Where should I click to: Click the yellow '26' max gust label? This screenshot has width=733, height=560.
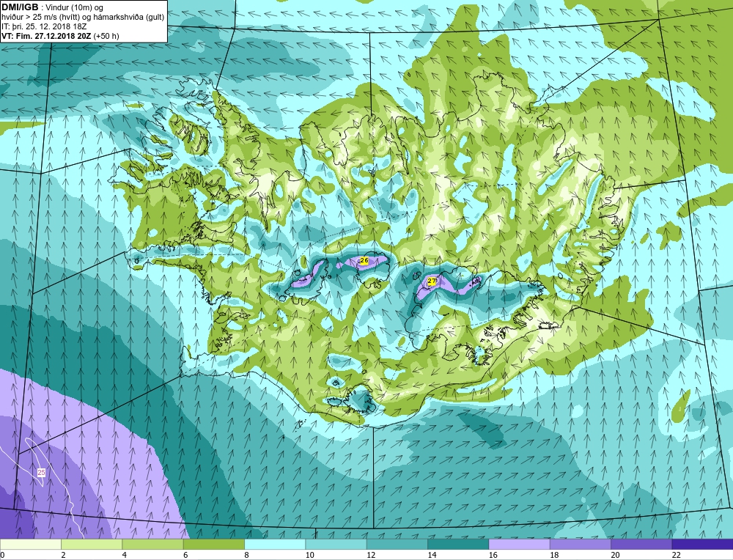(x=364, y=260)
